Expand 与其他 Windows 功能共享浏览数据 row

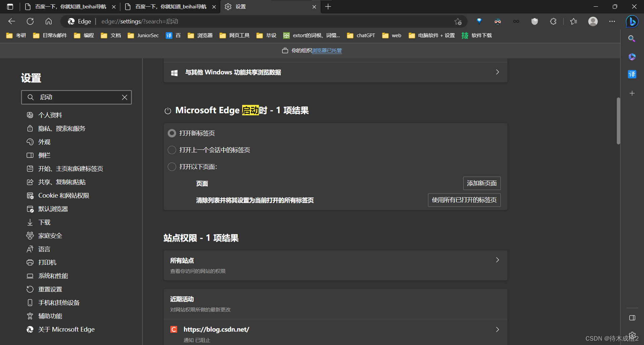(335, 72)
